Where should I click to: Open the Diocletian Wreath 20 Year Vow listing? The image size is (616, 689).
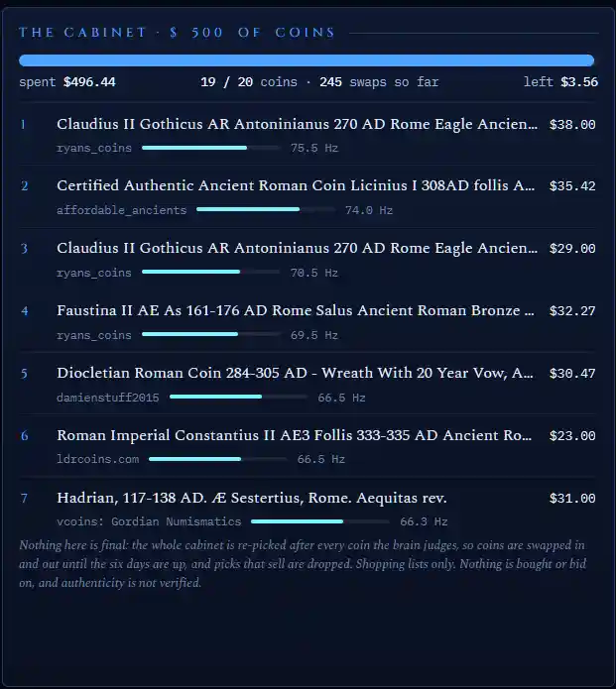click(x=295, y=373)
